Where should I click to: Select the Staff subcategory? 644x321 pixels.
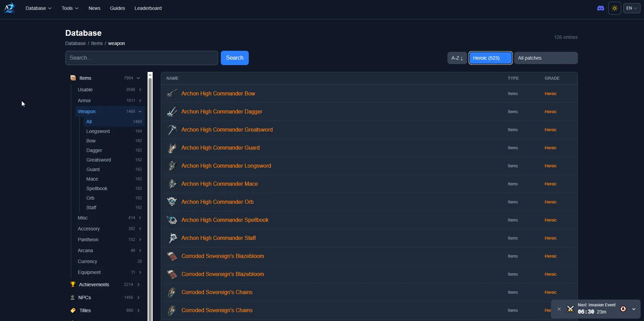click(114, 208)
